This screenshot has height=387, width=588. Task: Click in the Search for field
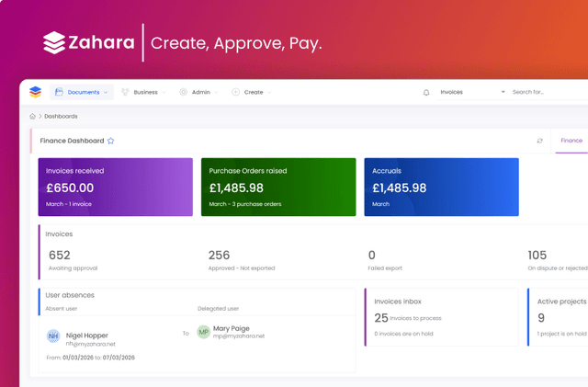[549, 92]
